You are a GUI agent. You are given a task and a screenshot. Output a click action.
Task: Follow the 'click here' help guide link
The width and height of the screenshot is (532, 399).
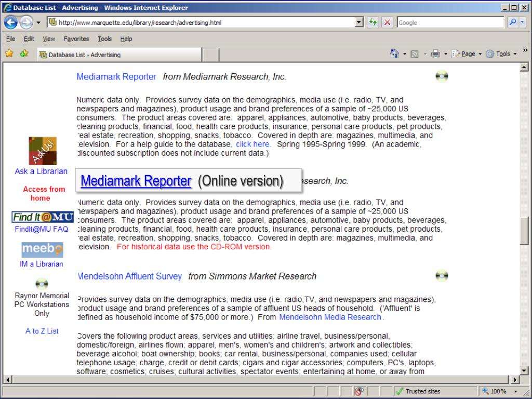tap(253, 144)
